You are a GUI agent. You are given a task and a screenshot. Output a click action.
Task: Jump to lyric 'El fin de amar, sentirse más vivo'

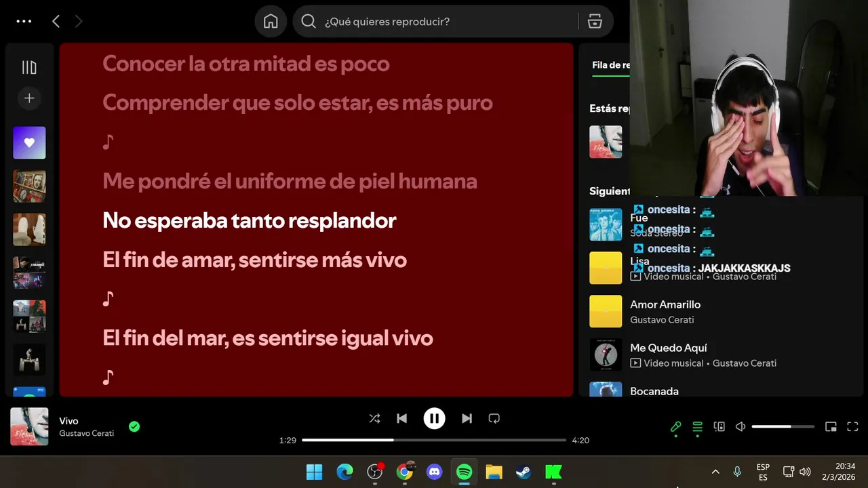tap(254, 260)
